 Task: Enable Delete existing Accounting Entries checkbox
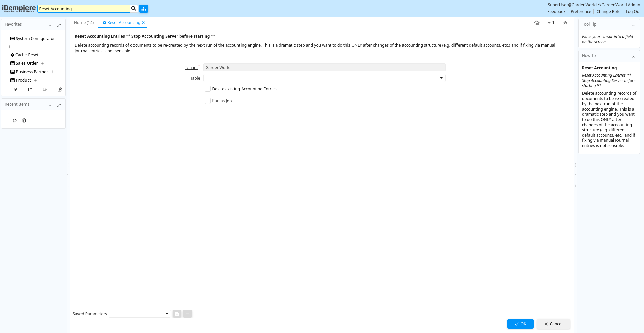[x=208, y=89]
